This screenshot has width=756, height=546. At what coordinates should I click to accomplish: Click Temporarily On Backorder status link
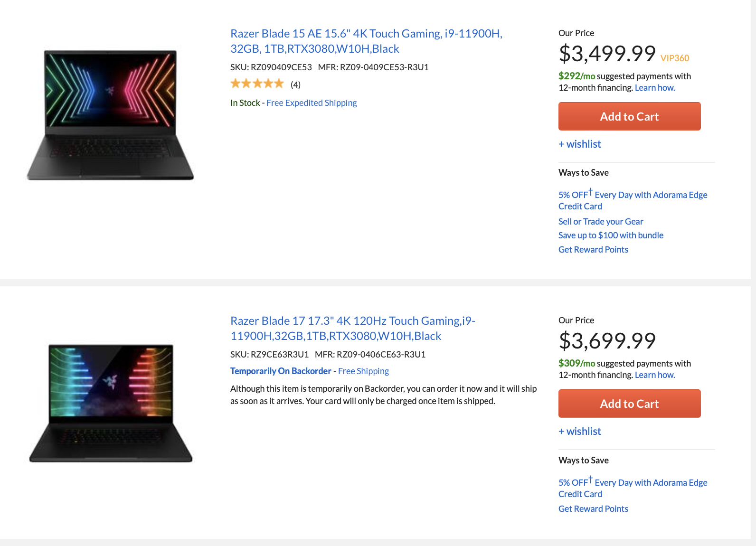[281, 371]
